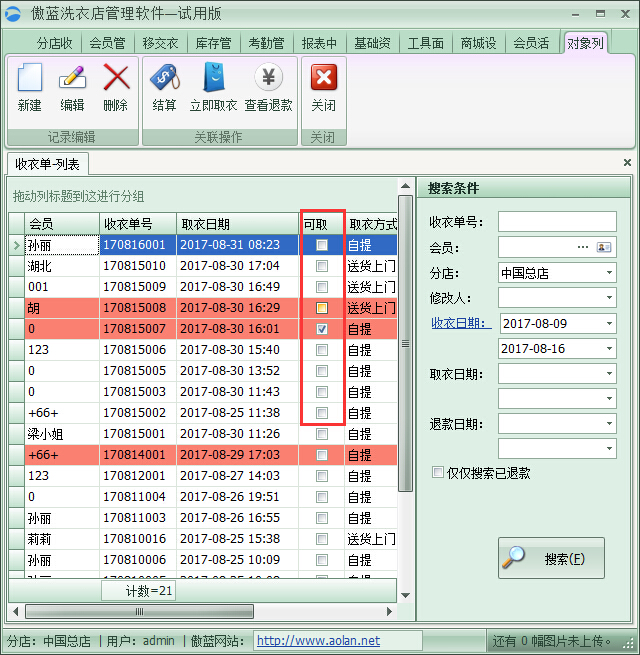Toggle 可取 checkbox for order 170815010

(322, 266)
